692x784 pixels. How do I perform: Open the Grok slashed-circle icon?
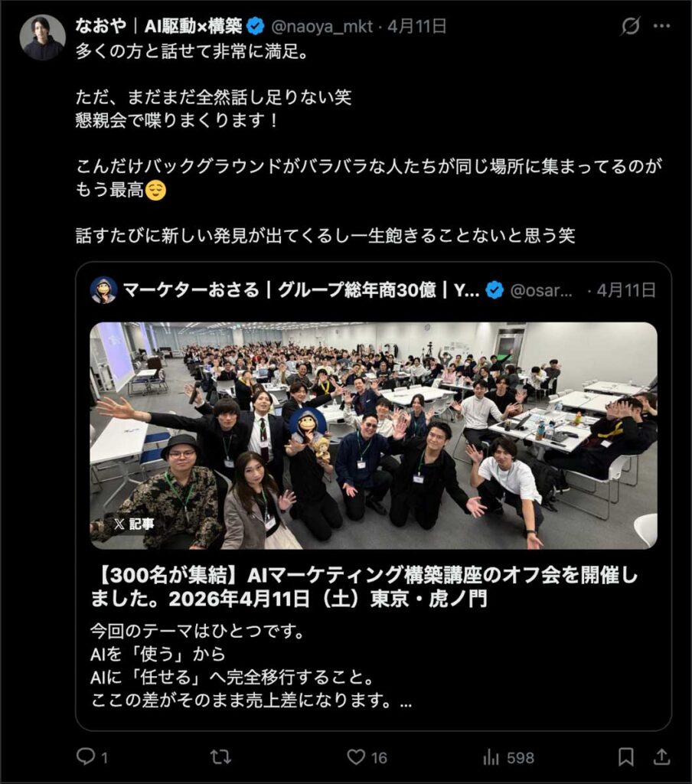click(630, 26)
